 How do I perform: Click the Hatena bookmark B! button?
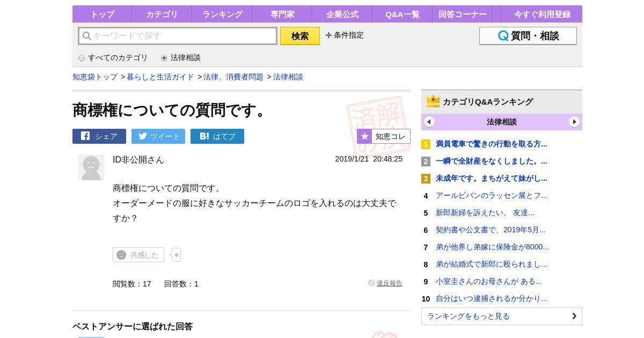[x=217, y=136]
